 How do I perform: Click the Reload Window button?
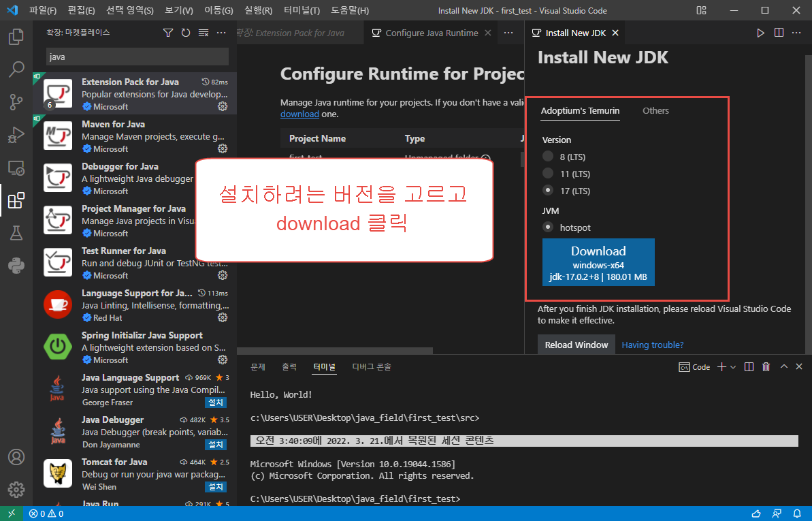pos(576,345)
